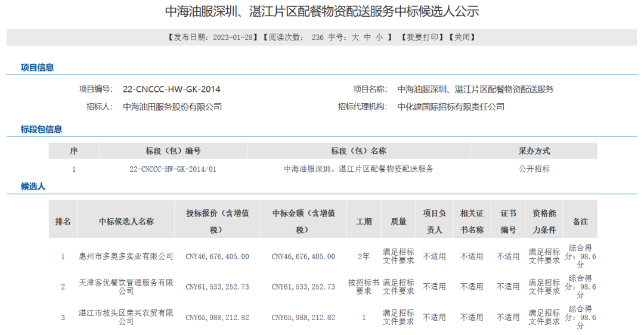The image size is (644, 335).
Task: Select the 发布日期 2023-01-28 text
Action: point(213,38)
